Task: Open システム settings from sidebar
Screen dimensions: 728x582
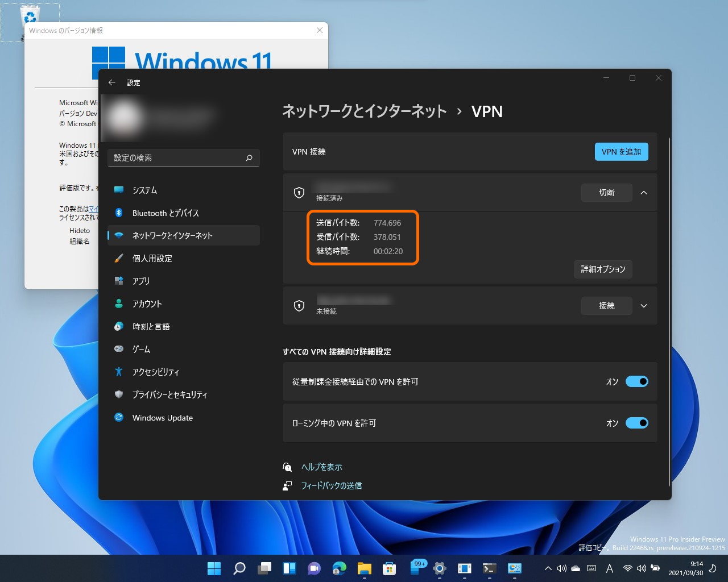Action: coord(144,190)
